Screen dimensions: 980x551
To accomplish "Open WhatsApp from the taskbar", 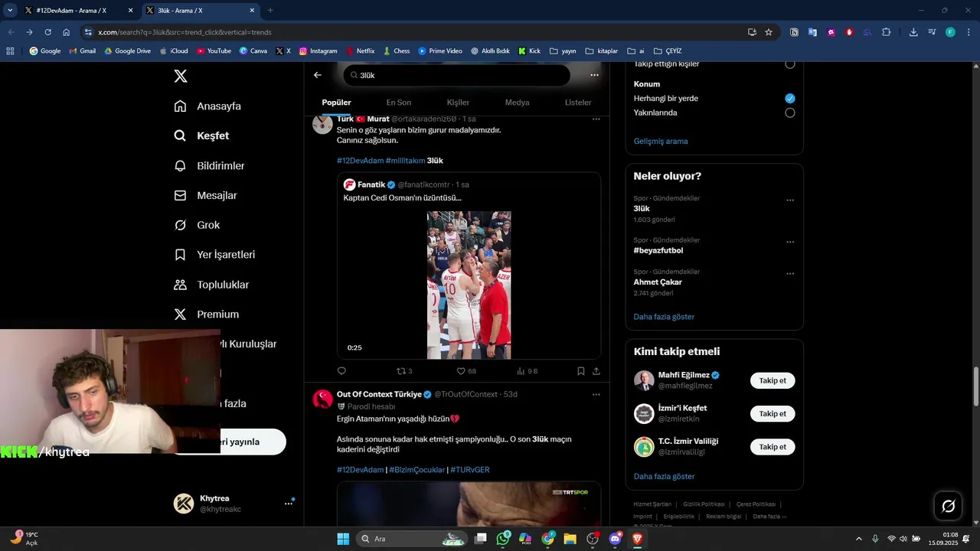I will click(503, 539).
